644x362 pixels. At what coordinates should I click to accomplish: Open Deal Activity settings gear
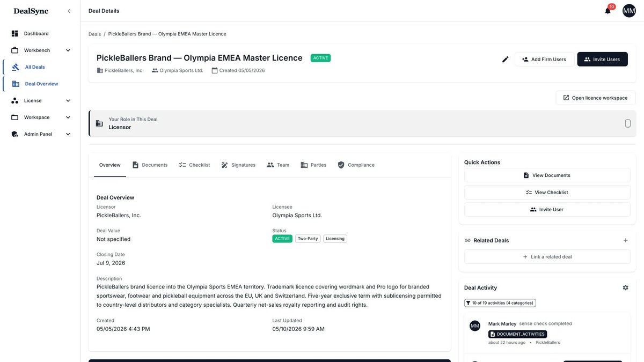tap(625, 287)
